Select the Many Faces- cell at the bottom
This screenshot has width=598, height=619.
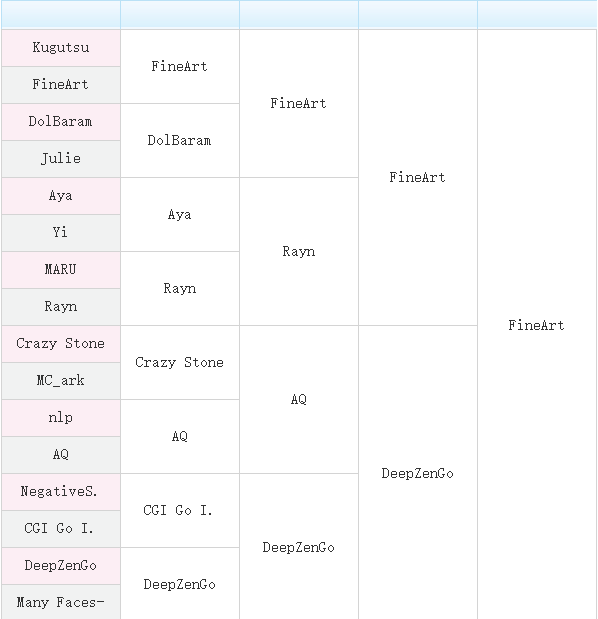point(61,602)
